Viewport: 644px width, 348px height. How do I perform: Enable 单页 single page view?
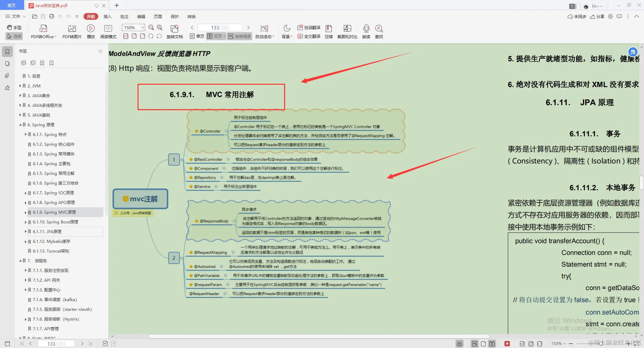click(196, 36)
